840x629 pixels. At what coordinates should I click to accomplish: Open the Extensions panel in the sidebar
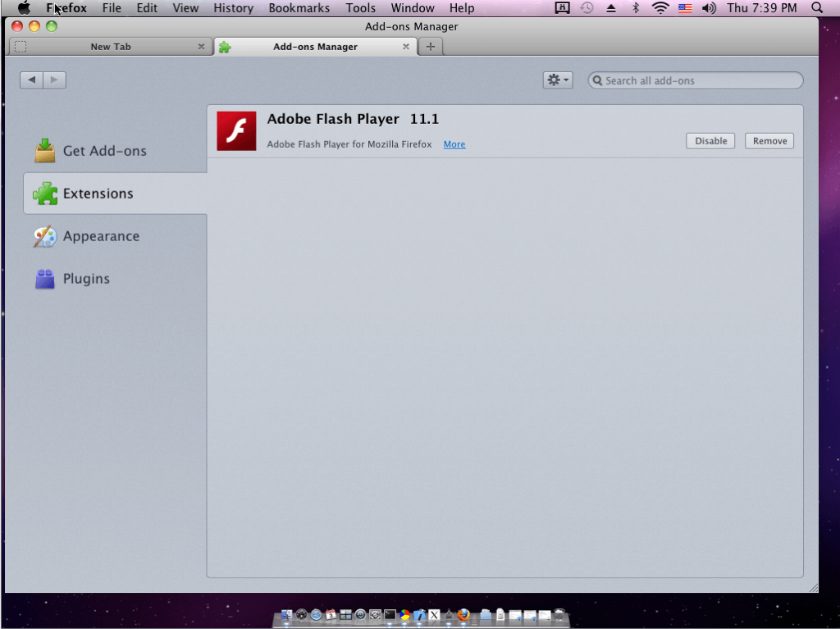(98, 193)
